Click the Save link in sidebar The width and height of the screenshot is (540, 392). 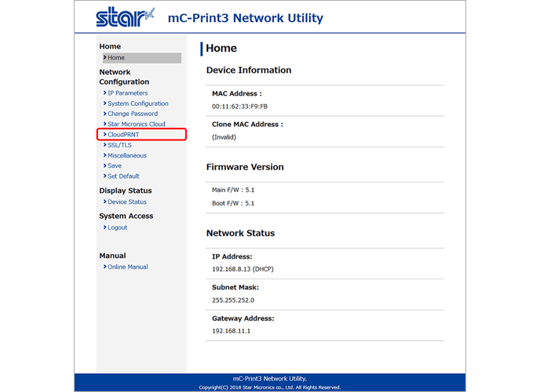click(x=115, y=165)
